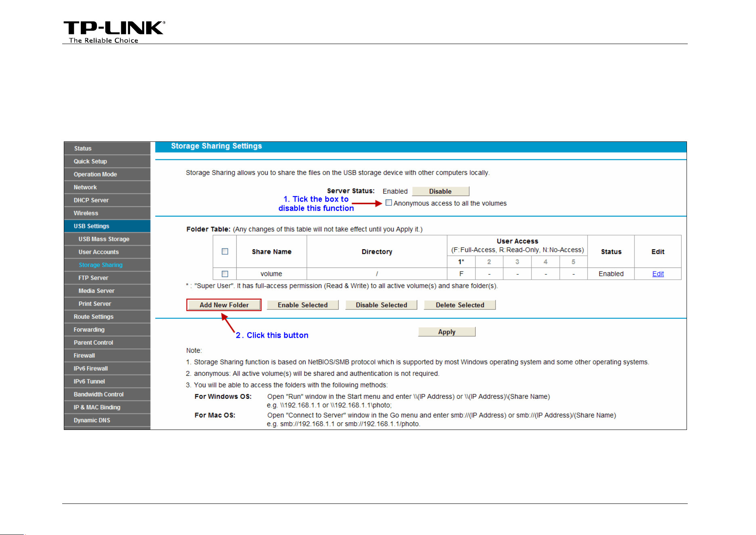756x535 pixels.
Task: Check the select-all box in Folder Table header
Action: coord(225,251)
